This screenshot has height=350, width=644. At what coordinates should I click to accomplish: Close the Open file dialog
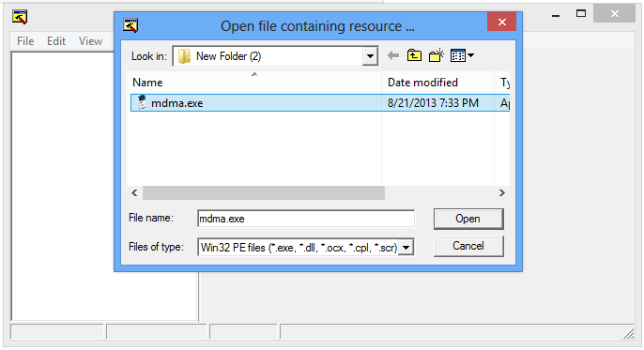[x=501, y=23]
